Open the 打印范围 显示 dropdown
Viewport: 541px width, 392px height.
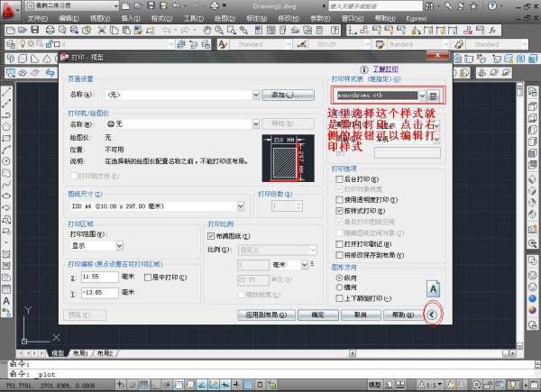click(x=120, y=245)
